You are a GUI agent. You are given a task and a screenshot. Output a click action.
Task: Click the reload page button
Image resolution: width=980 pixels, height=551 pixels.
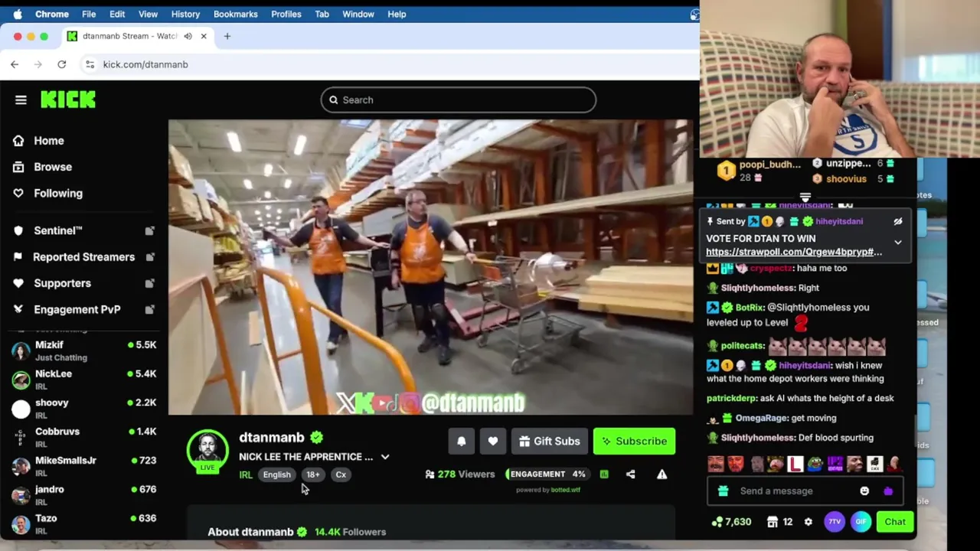click(x=62, y=64)
